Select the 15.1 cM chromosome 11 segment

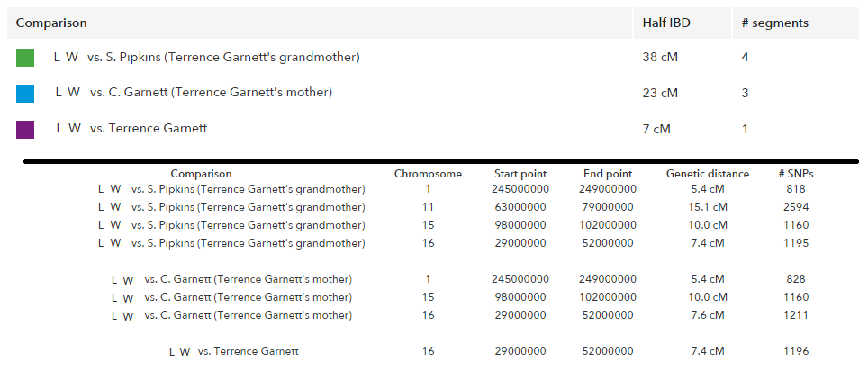(x=709, y=207)
